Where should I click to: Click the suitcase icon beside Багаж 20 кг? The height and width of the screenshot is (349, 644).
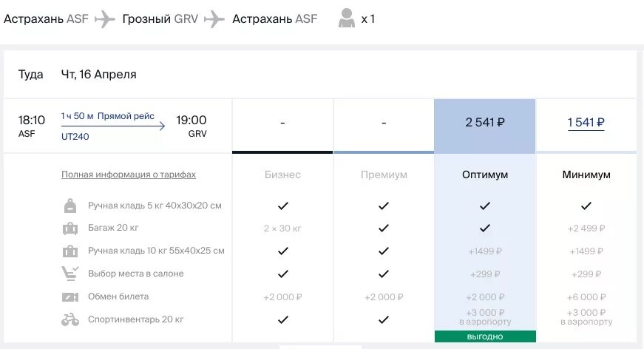coord(70,228)
